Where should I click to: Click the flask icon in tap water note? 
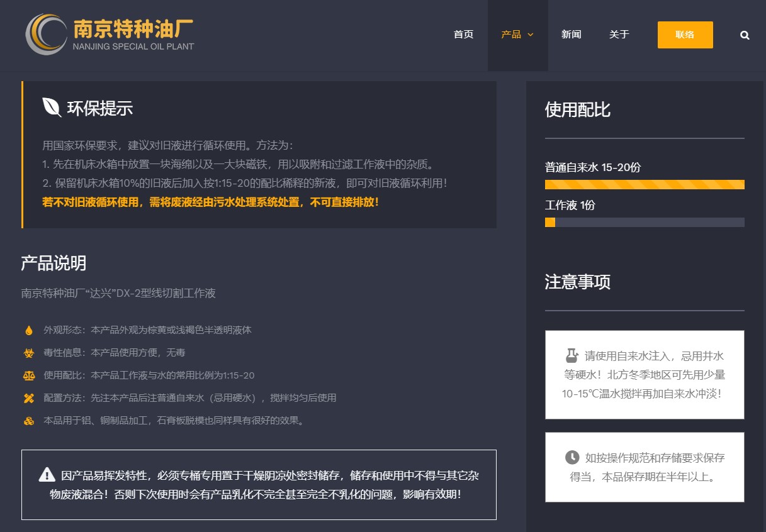point(572,355)
